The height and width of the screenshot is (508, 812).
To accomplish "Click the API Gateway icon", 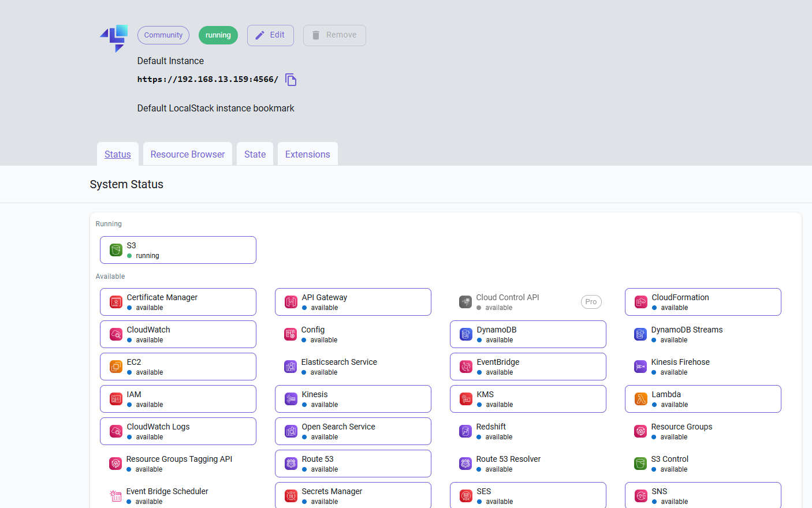I will 291,302.
